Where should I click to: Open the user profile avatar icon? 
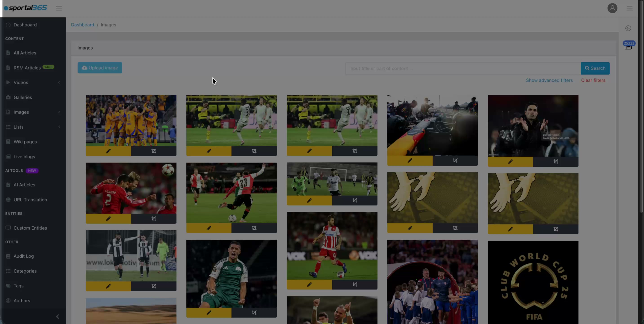[612, 8]
